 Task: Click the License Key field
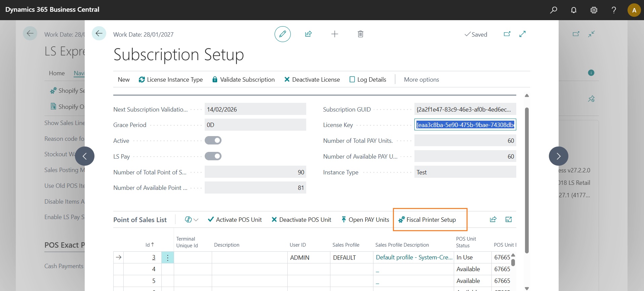coord(465,125)
